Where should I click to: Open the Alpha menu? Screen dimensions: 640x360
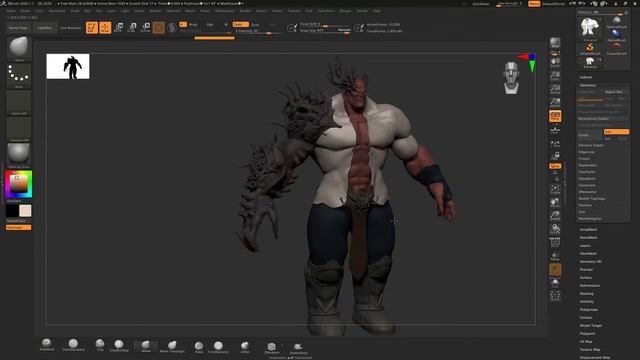(11, 11)
